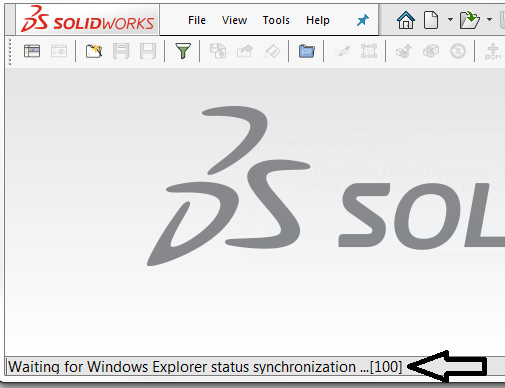
Task: Open the View menu
Action: pyautogui.click(x=234, y=20)
